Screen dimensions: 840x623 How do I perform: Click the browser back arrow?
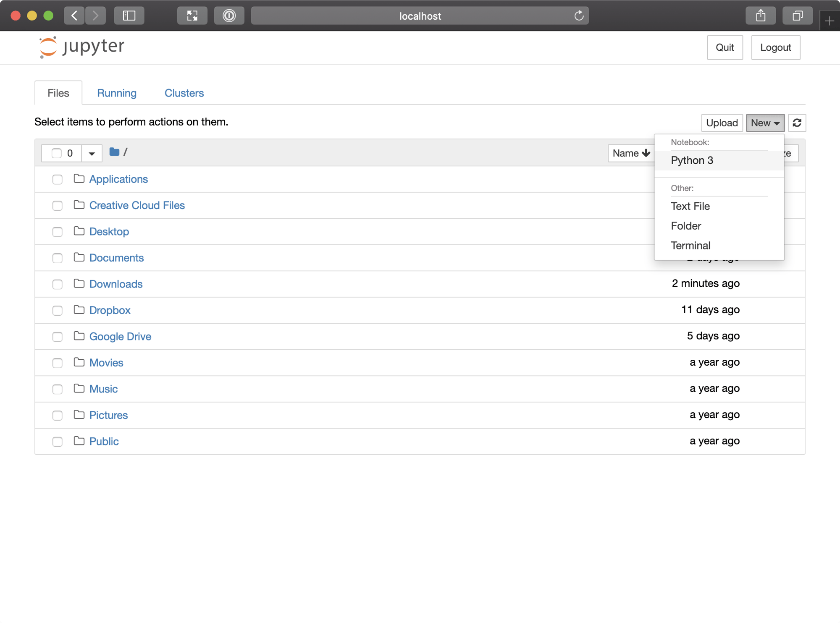point(74,16)
